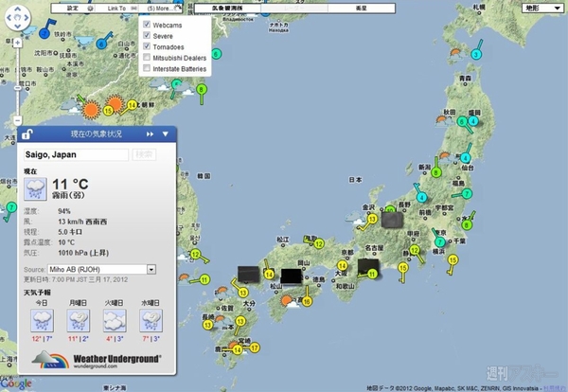Click the blue flag station marker 7
Viewport: 568px width, 392px height.
click(44, 34)
